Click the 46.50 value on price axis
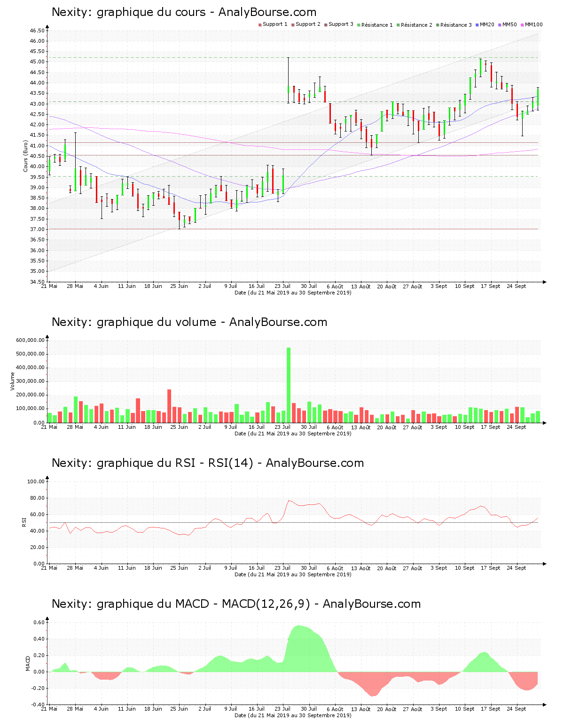The image size is (564, 728). (37, 31)
